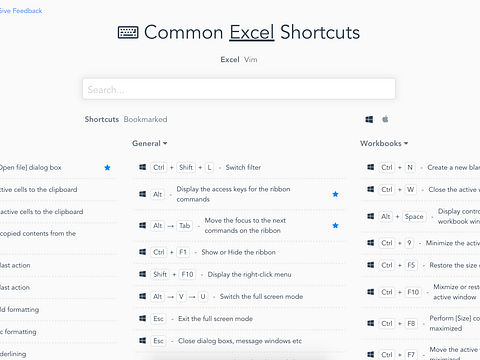Image resolution: width=480 pixels, height=360 pixels.
Task: Toggle bookmark star for Open file dialog box
Action: 107,167
